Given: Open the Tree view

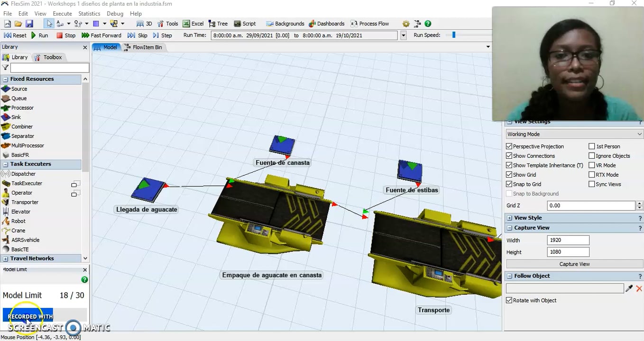Looking at the screenshot, I should 218,24.
